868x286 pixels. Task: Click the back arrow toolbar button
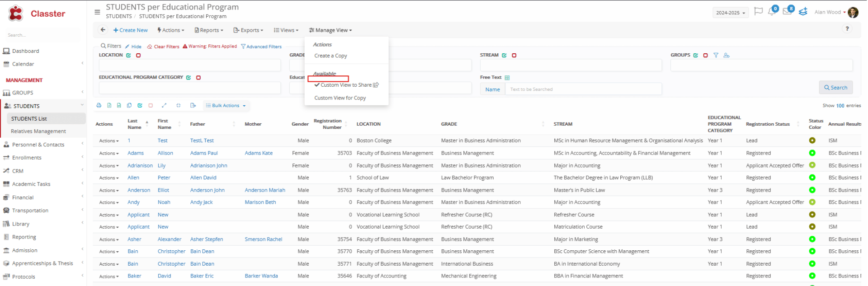coord(103,30)
